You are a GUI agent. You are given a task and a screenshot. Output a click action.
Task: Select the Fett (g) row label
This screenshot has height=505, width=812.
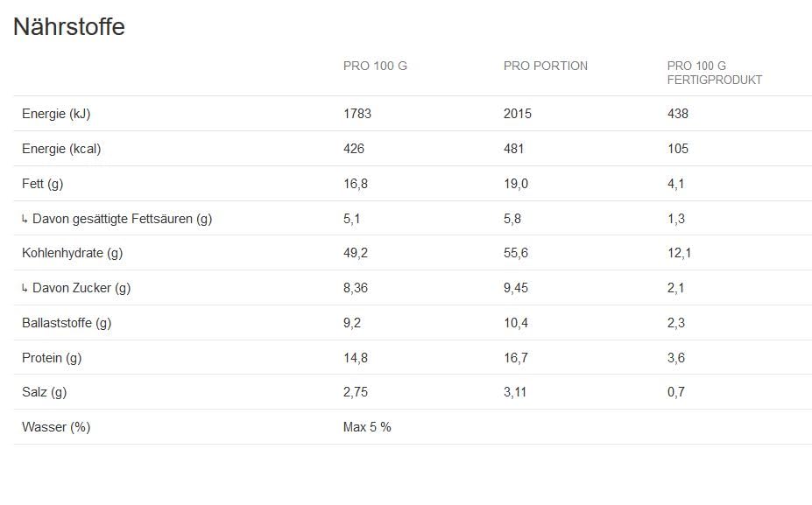coord(42,184)
